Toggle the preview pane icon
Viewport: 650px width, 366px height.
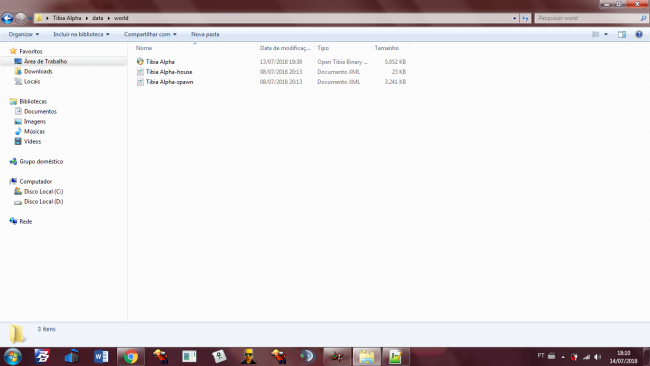tap(622, 34)
